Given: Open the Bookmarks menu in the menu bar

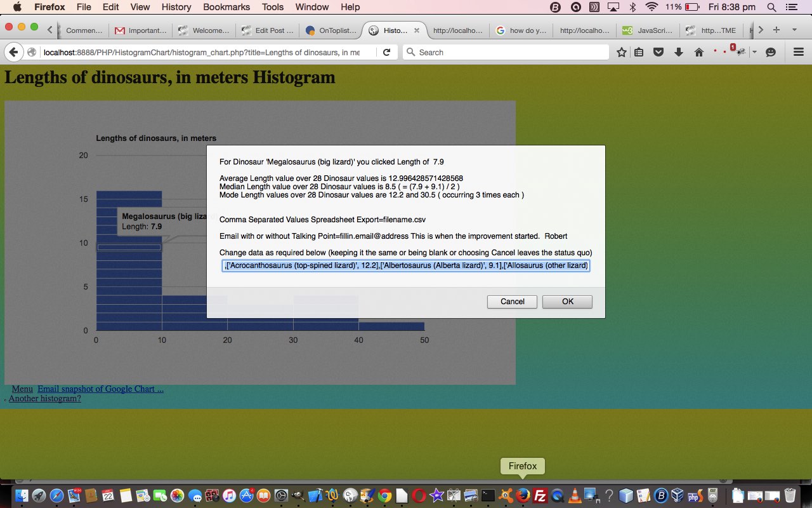Looking at the screenshot, I should 225,7.
